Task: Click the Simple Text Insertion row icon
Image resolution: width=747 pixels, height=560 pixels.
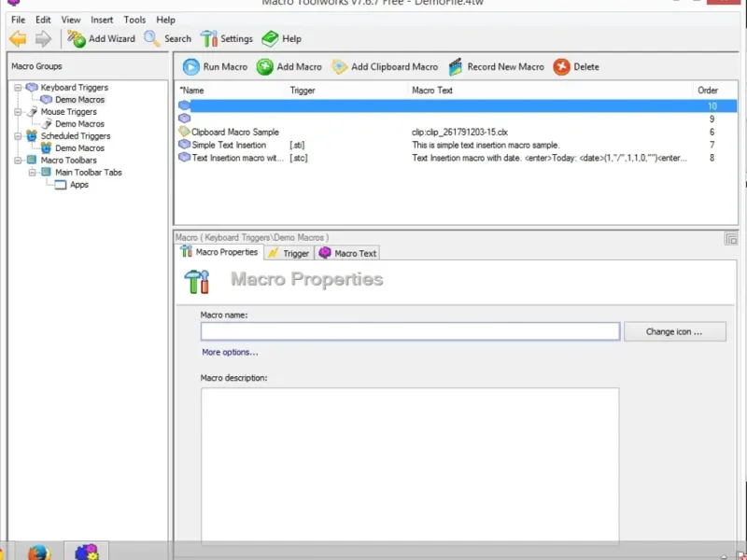Action: tap(184, 145)
